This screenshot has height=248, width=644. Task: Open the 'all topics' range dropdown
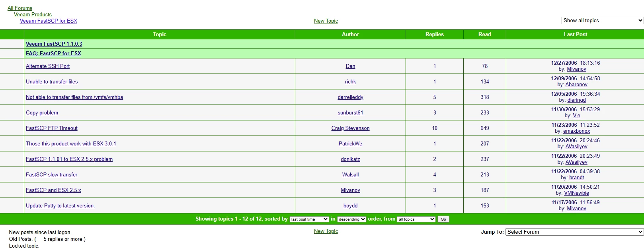pyautogui.click(x=416, y=219)
